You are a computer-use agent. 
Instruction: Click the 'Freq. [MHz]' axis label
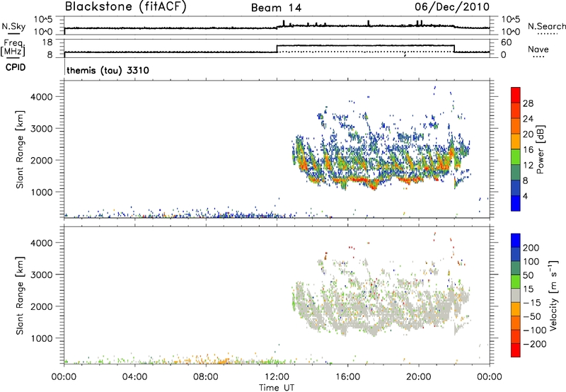pyautogui.click(x=13, y=48)
